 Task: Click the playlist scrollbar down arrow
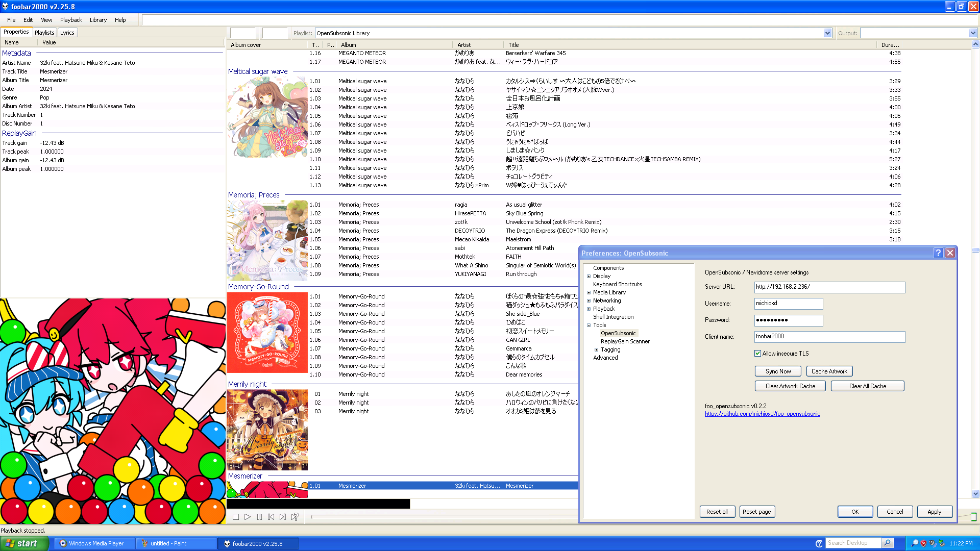pyautogui.click(x=975, y=494)
